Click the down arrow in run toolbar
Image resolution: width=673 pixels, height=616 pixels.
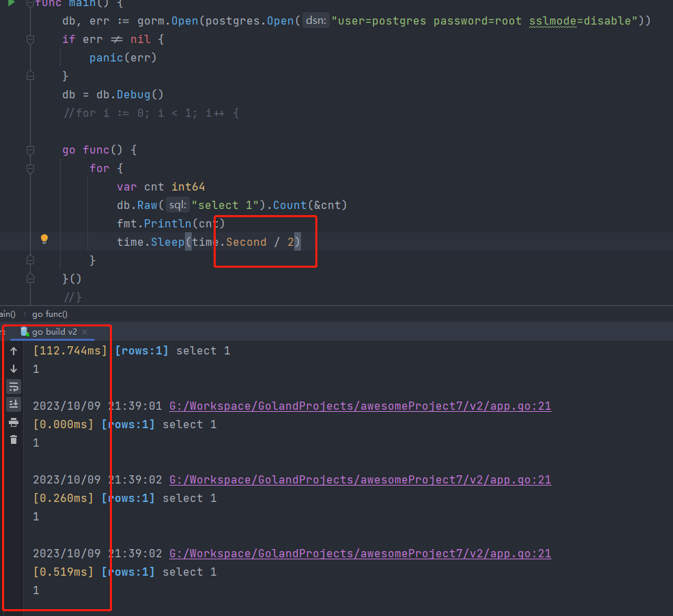pos(14,369)
